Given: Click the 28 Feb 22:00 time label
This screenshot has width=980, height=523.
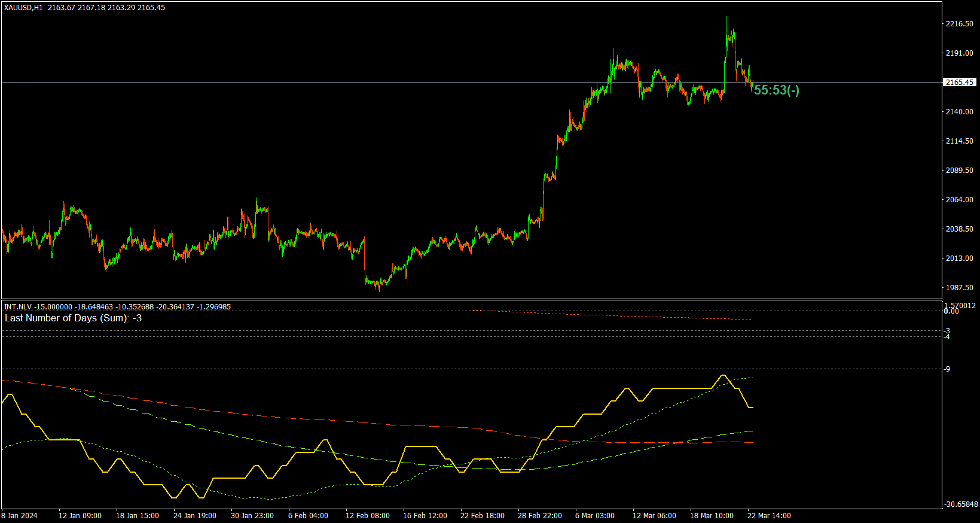Looking at the screenshot, I should 540,516.
